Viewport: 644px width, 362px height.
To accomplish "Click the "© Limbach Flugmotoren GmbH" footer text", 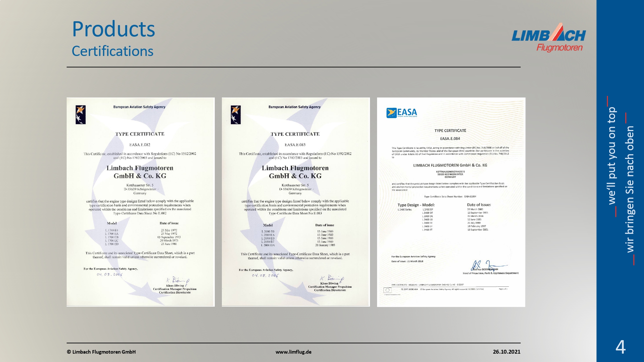I will (x=101, y=352).
